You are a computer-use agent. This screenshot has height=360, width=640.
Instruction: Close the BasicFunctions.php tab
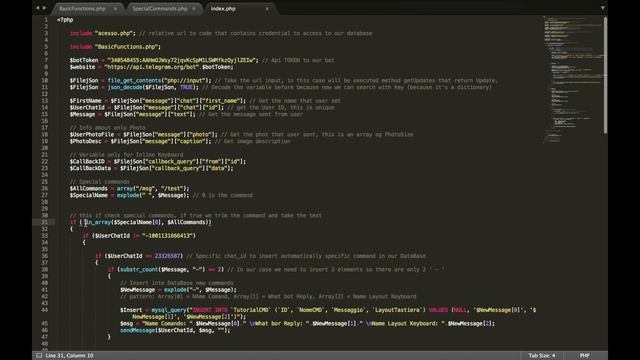tap(115, 9)
